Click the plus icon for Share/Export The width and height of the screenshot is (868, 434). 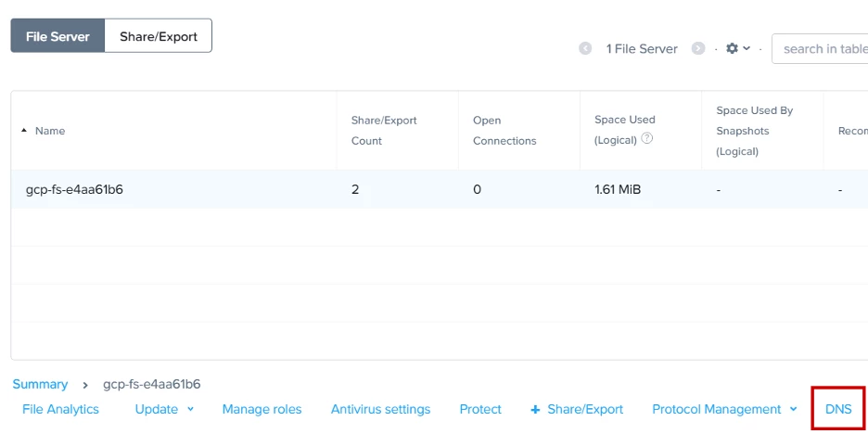(x=535, y=410)
